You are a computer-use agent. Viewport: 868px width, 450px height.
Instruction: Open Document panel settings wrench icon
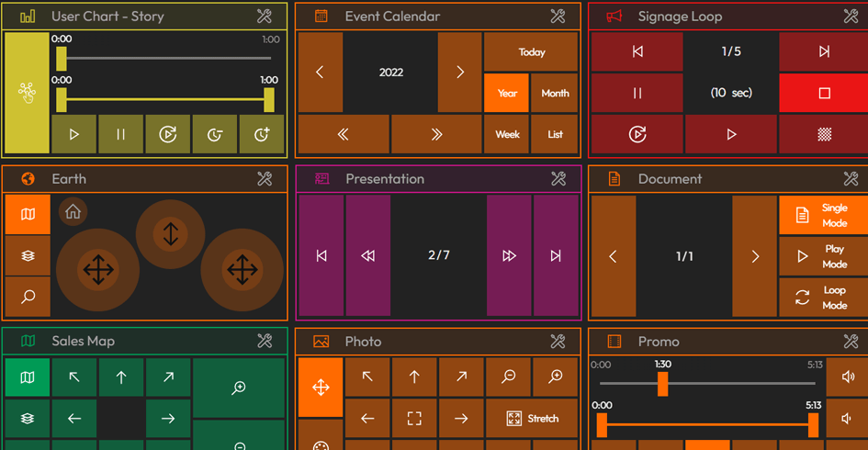pos(851,178)
